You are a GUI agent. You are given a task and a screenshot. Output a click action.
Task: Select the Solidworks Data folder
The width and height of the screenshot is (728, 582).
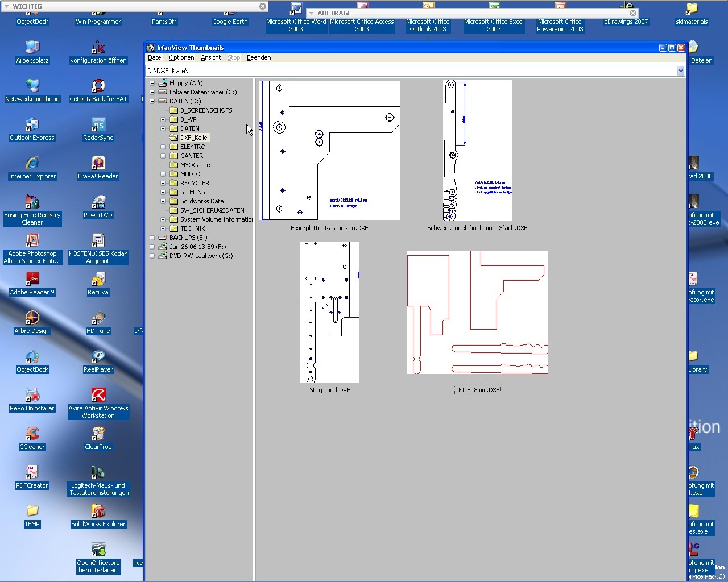pyautogui.click(x=202, y=201)
